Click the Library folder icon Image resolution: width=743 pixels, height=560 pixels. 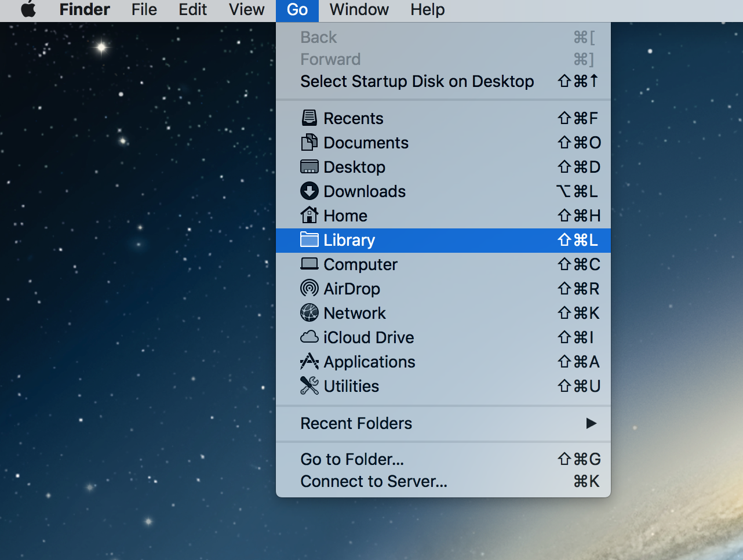tap(309, 239)
